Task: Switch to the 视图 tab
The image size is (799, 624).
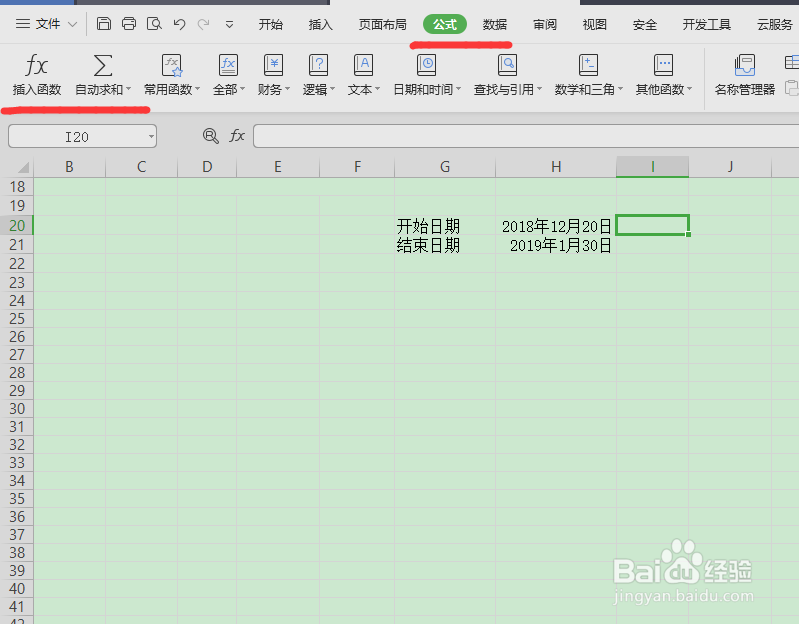Action: click(x=595, y=24)
